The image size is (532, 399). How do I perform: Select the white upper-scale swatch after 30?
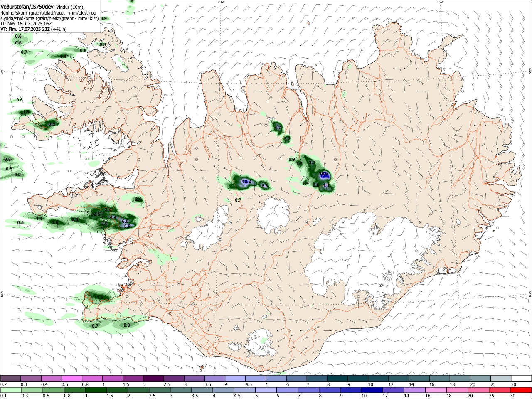coord(520,378)
